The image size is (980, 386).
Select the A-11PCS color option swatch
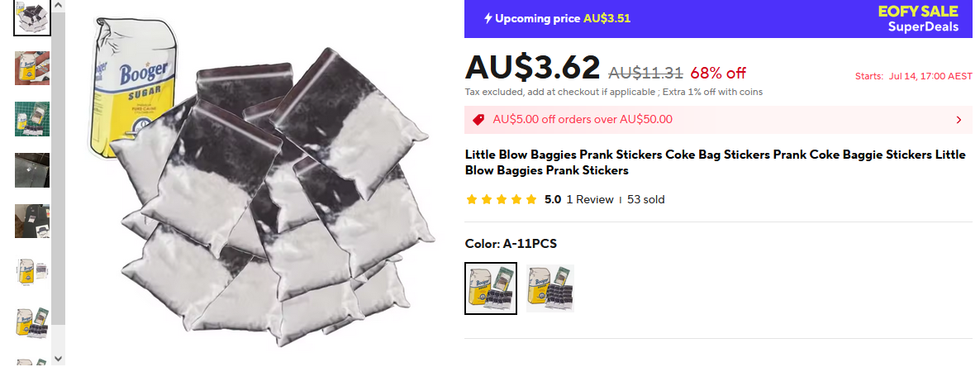click(491, 288)
